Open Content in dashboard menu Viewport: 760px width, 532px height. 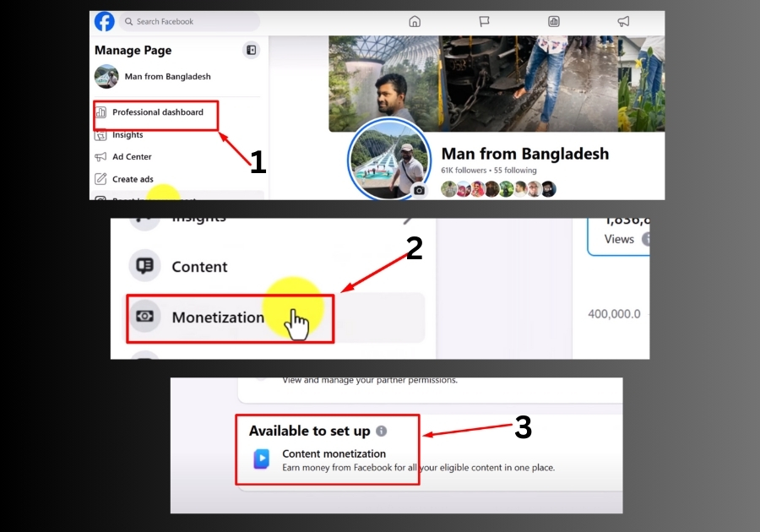[199, 267]
